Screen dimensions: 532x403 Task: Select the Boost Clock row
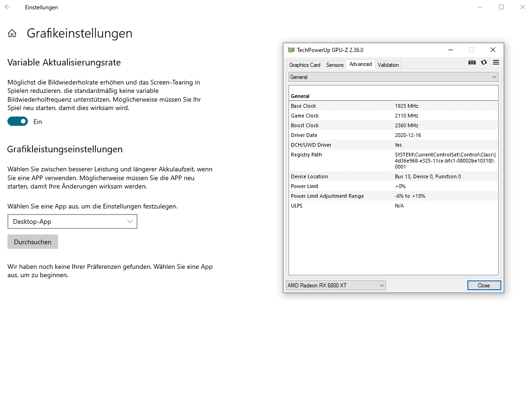[x=393, y=125]
